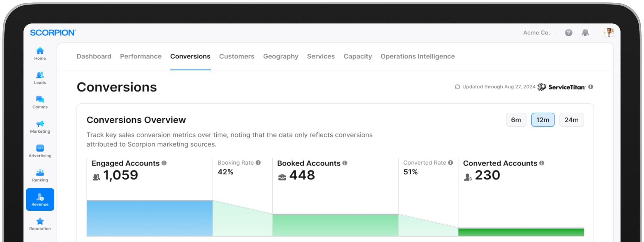644x242 pixels.
Task: Open the notifications bell
Action: [x=585, y=33]
